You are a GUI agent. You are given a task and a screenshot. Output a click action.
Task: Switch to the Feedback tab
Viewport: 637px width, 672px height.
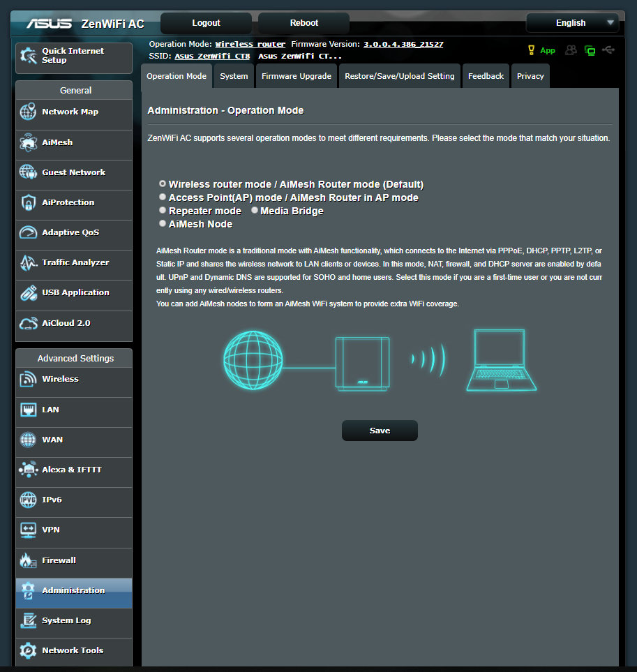pyautogui.click(x=486, y=76)
